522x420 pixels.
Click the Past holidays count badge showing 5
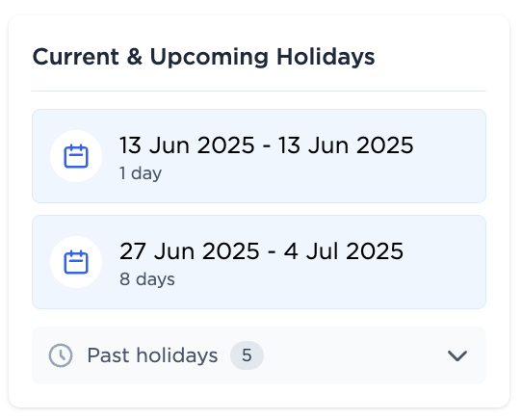[x=247, y=355]
